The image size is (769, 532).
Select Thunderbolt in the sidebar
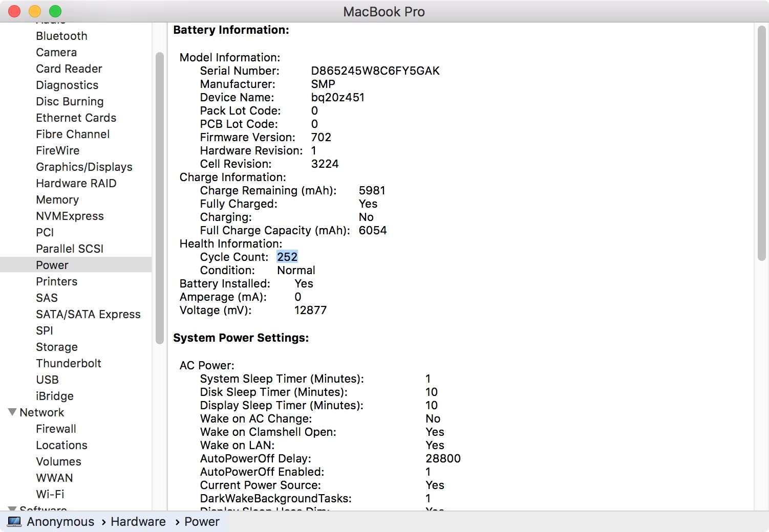(x=69, y=363)
